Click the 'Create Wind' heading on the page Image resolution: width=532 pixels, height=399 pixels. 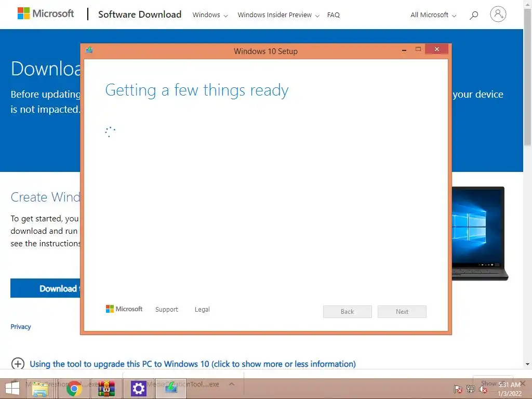46,197
